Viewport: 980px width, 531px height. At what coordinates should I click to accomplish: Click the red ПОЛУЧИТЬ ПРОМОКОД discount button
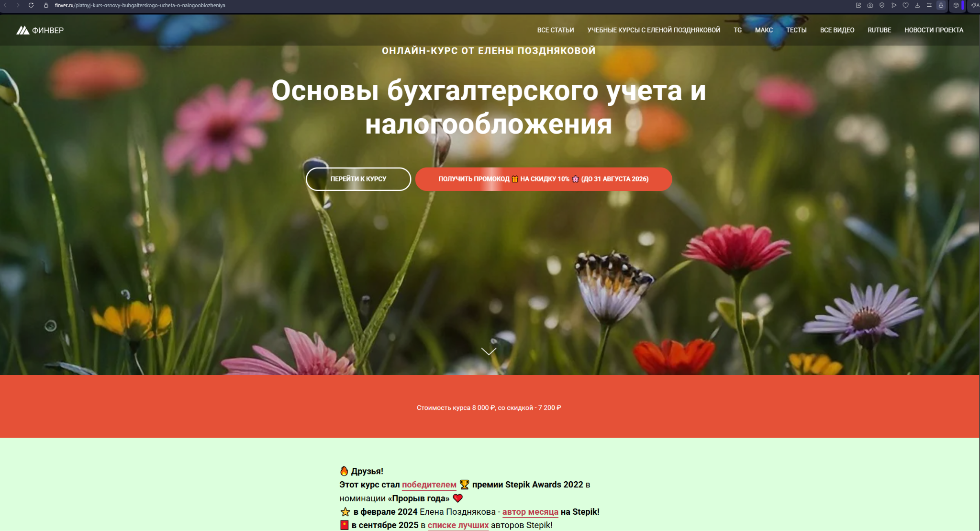(544, 179)
